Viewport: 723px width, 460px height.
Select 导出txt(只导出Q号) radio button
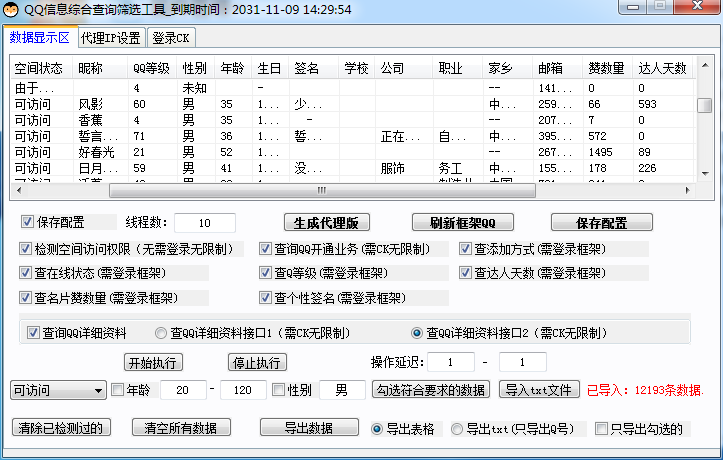(x=457, y=429)
